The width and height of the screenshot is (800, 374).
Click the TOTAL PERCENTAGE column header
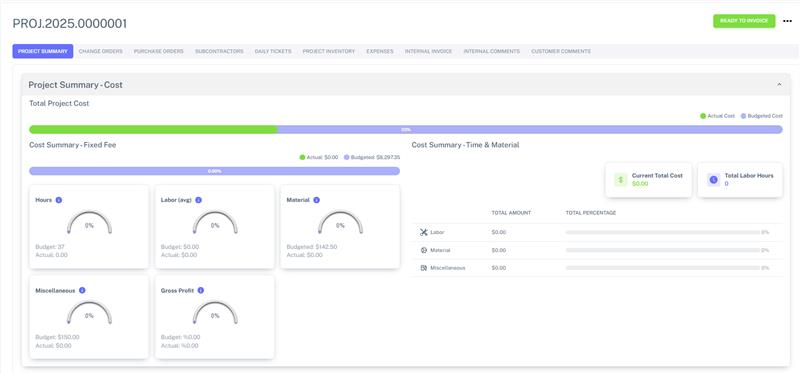click(591, 213)
